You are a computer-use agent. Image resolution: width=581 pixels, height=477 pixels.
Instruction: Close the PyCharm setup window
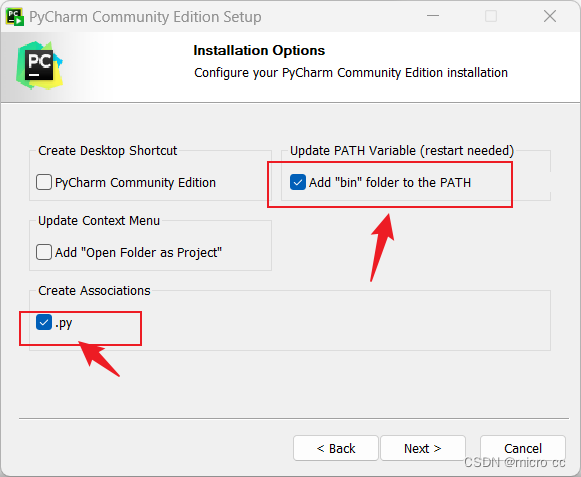550,16
